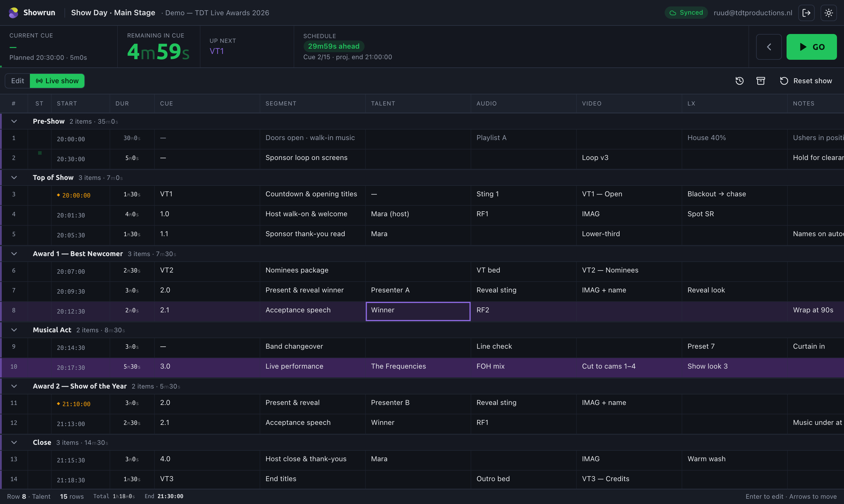Select the 'Presenter A' talent cell

point(418,291)
